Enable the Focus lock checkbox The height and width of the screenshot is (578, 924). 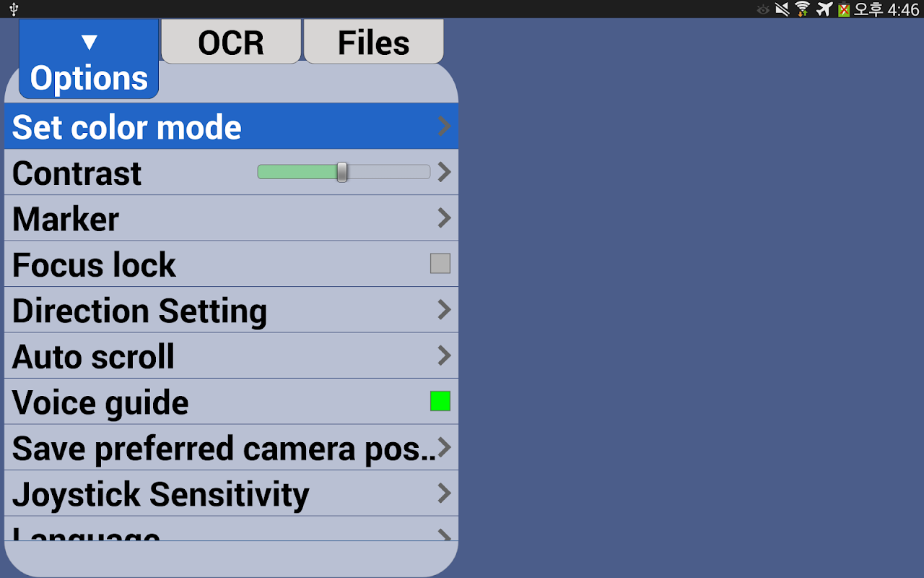pos(440,264)
